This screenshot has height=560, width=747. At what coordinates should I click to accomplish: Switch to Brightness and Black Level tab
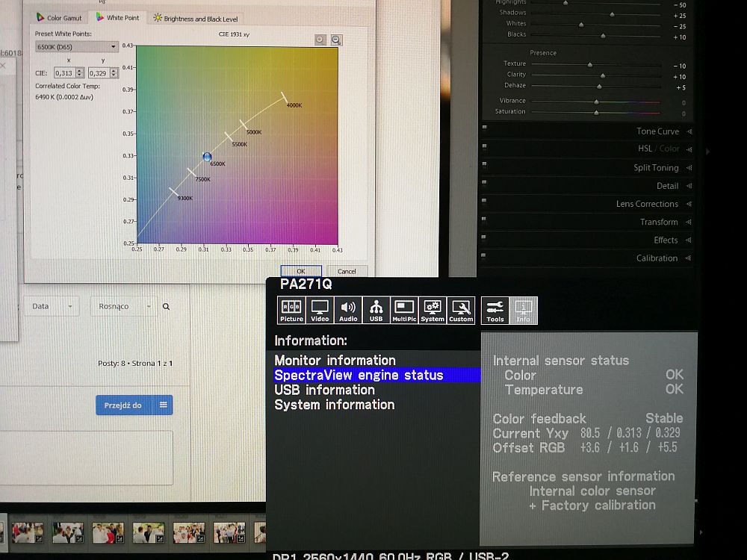pyautogui.click(x=195, y=19)
